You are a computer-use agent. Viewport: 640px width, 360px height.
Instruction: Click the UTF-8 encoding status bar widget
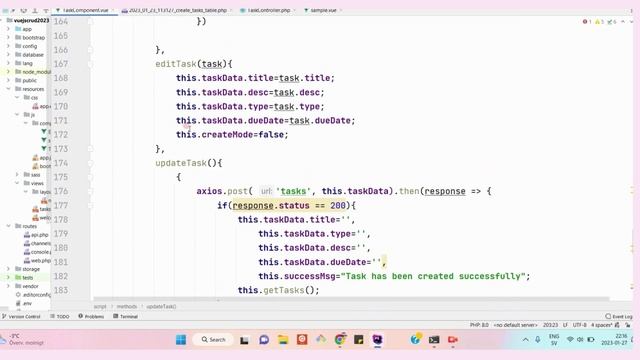580,325
